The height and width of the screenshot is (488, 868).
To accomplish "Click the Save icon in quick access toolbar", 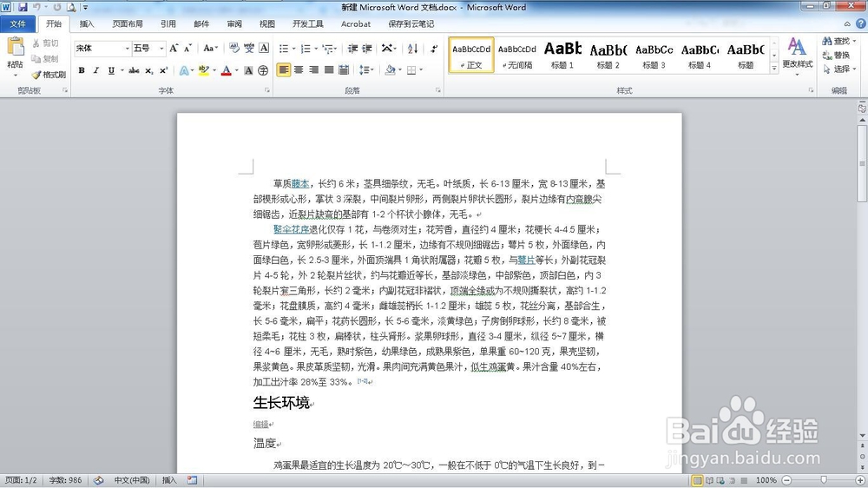I will coord(23,7).
